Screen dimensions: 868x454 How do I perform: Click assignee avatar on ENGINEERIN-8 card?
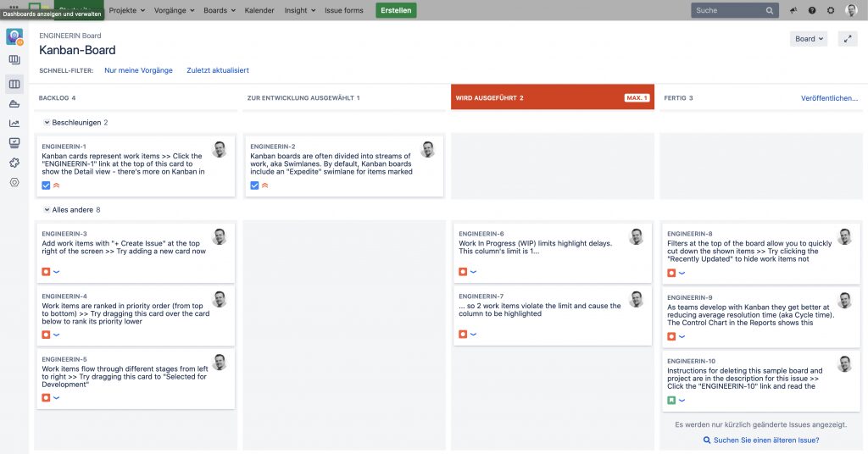click(845, 236)
